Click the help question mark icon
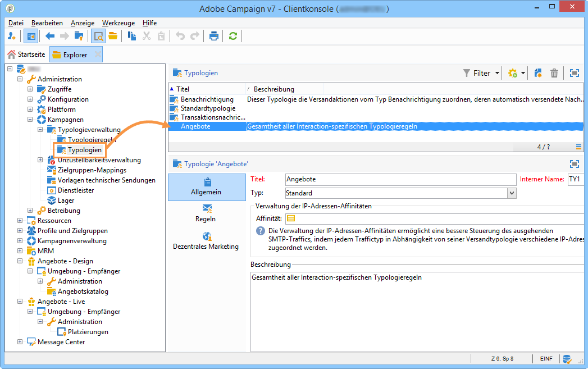 tap(260, 231)
